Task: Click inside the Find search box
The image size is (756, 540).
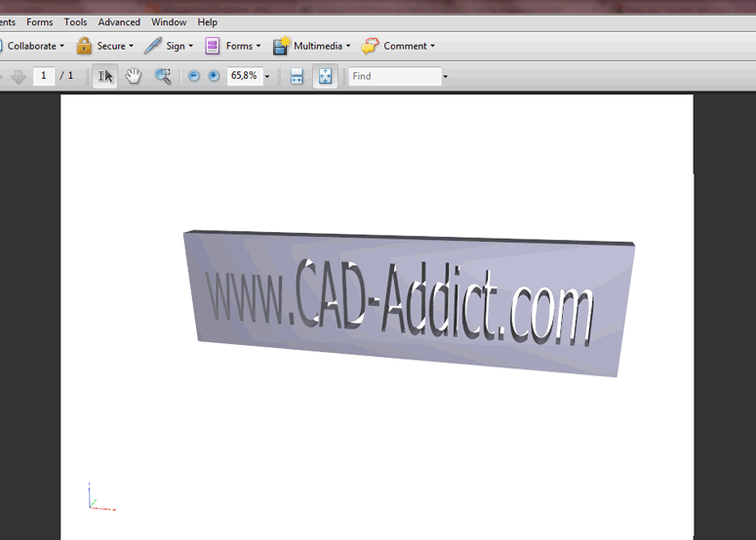Action: (x=395, y=76)
